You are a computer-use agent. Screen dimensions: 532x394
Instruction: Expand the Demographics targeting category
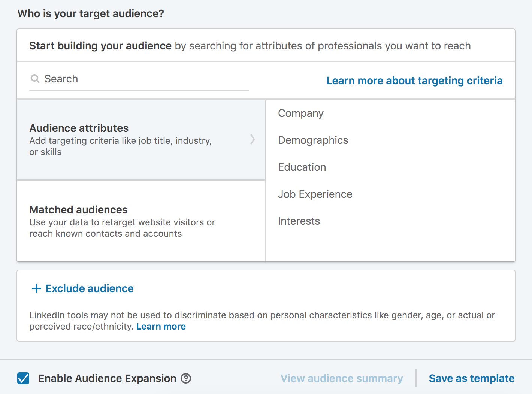click(313, 140)
